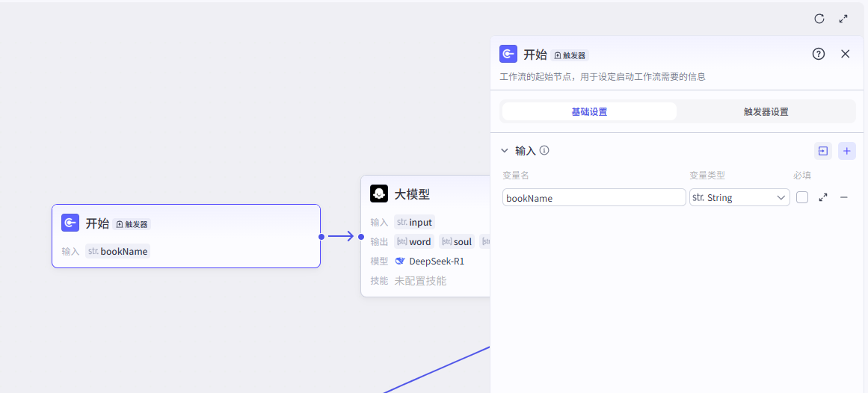Click the fullscreen expand icon at top right
This screenshot has height=393, width=868.
pos(843,19)
